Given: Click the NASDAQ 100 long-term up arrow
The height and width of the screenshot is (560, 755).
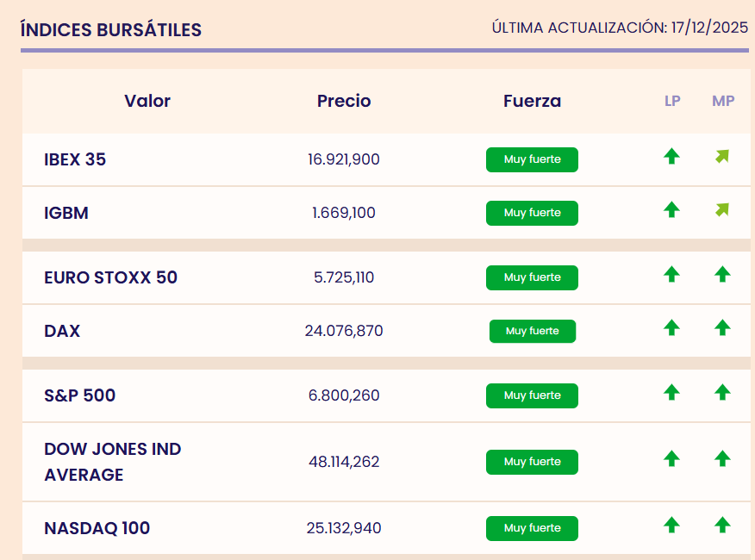Looking at the screenshot, I should [x=671, y=525].
